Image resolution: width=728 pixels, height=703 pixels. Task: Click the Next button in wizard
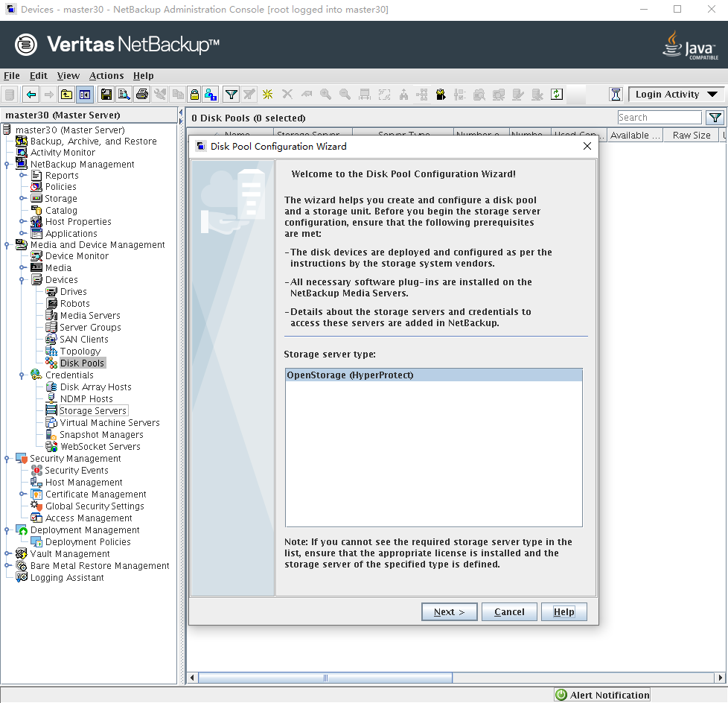tap(449, 611)
